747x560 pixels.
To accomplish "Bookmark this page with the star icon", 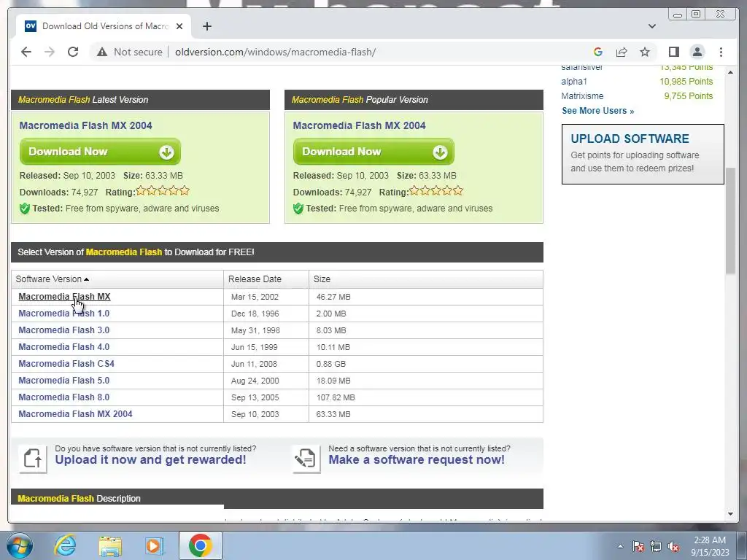I will pos(645,52).
